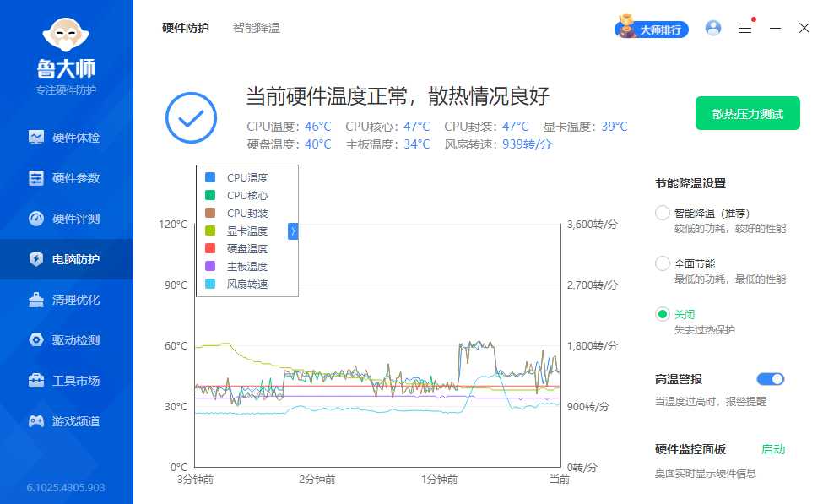
Task: Collapse the chart legend arrow
Action: tap(293, 231)
